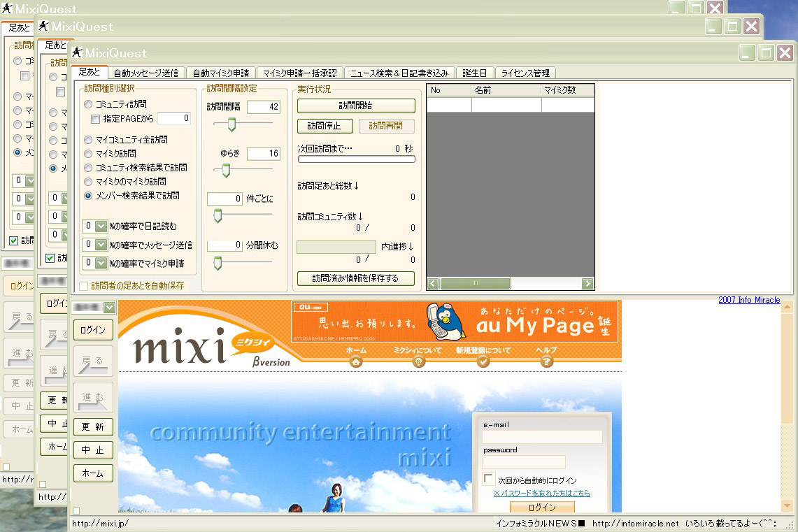Click the 足あと tab in middle MixiQuest window
Viewport: 798px width, 532px height.
(x=55, y=45)
